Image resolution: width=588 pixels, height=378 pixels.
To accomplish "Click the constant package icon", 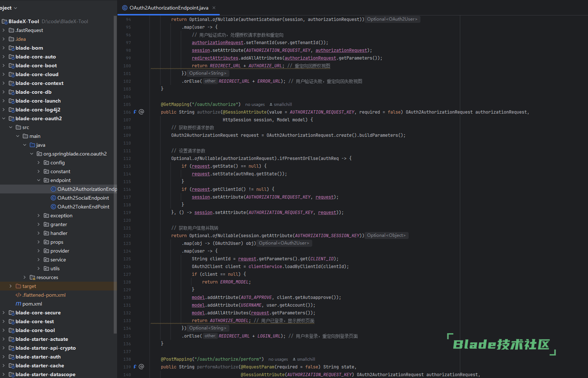I will [x=46, y=171].
